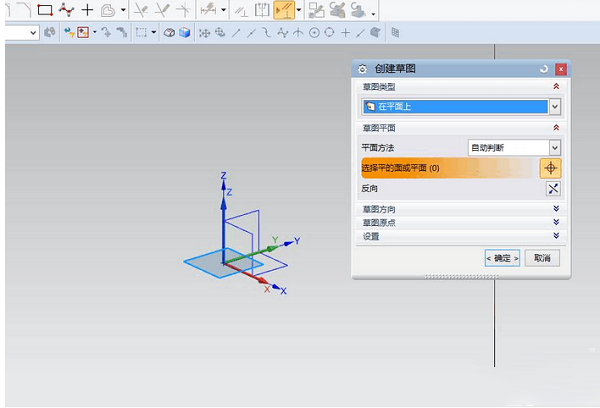
Task: Click the highlighted continuous auto dimensioning icon
Action: (283, 10)
